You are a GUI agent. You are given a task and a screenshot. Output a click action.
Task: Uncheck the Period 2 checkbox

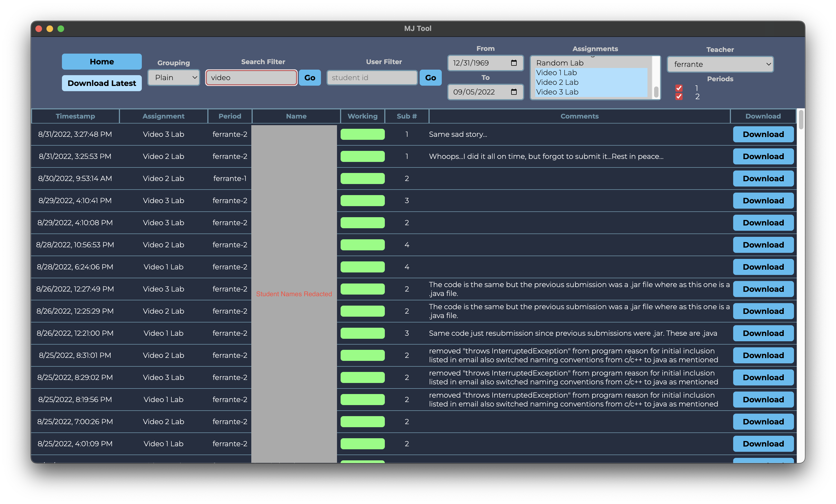tap(679, 97)
